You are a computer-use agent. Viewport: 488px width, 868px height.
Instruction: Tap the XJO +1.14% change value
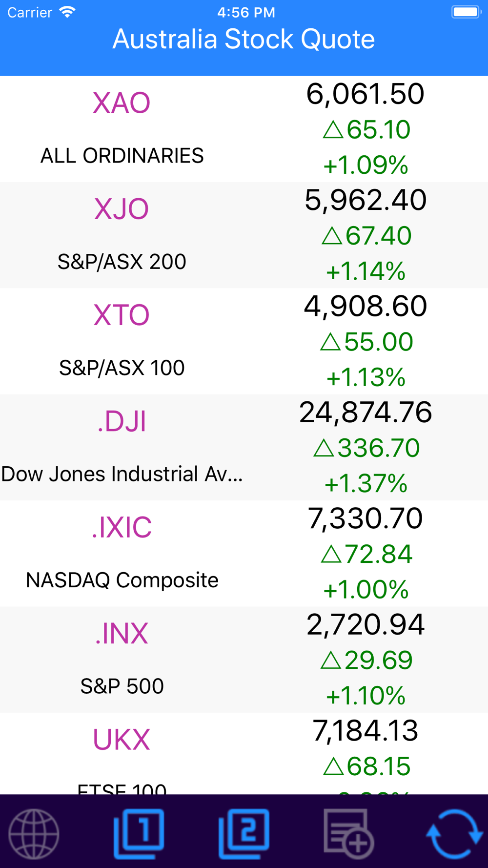[366, 271]
